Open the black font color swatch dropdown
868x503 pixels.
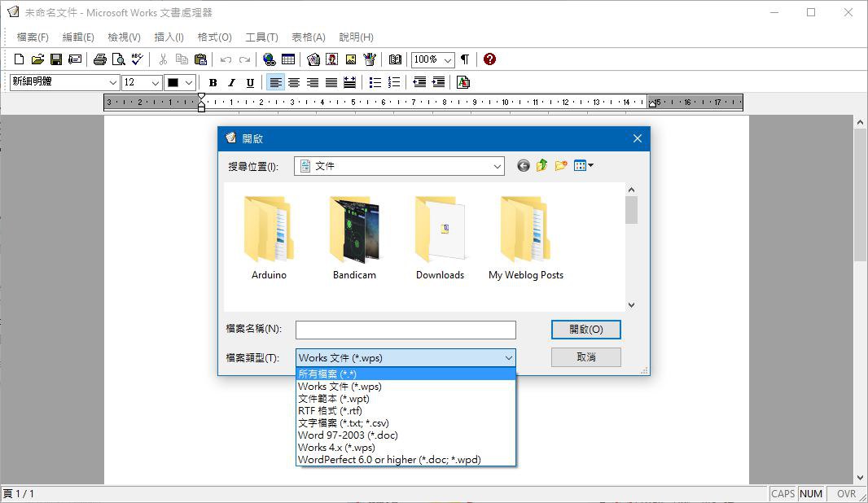point(188,82)
